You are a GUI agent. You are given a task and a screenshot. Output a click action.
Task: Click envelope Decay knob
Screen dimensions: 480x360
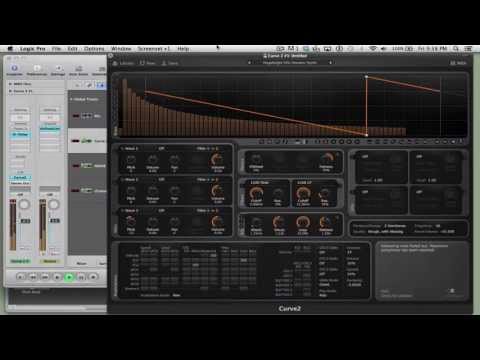(279, 222)
